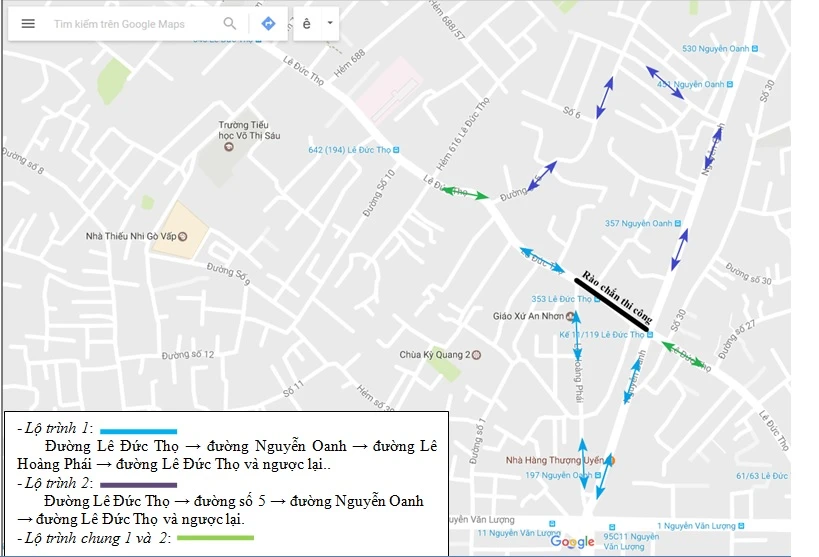Click the blue directions icon
Viewport: 819px width, 557px height.
(x=268, y=24)
